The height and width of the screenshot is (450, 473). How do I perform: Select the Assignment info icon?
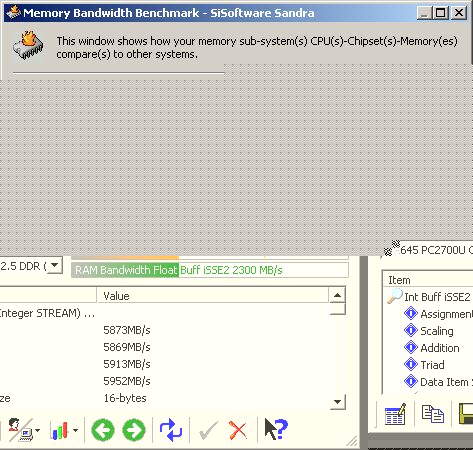click(411, 314)
